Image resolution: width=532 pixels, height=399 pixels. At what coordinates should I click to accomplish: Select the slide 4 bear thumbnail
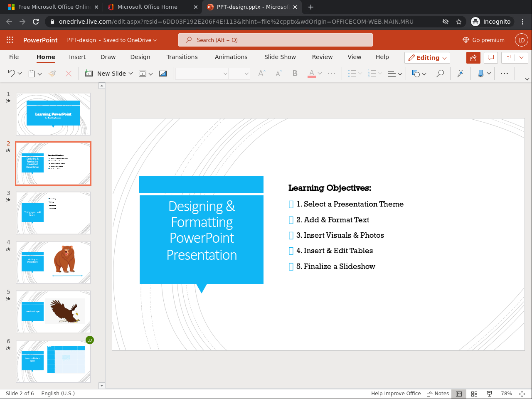click(53, 262)
